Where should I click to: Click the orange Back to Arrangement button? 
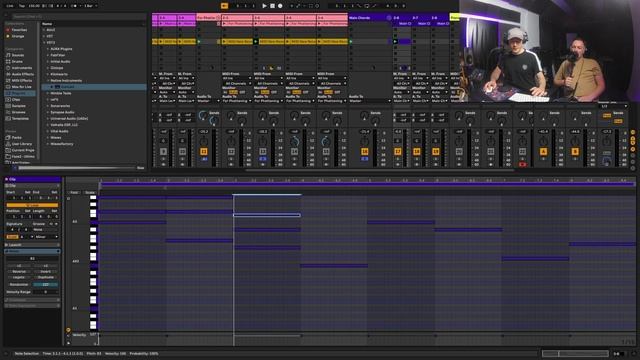(x=224, y=6)
